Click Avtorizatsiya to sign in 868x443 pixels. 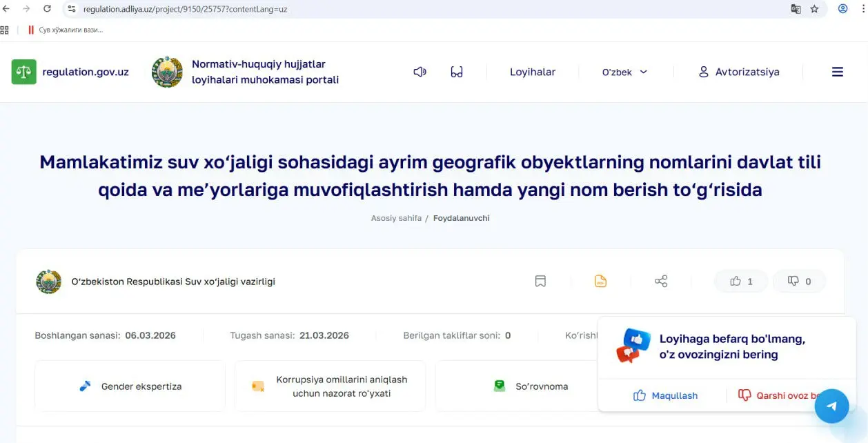click(738, 72)
